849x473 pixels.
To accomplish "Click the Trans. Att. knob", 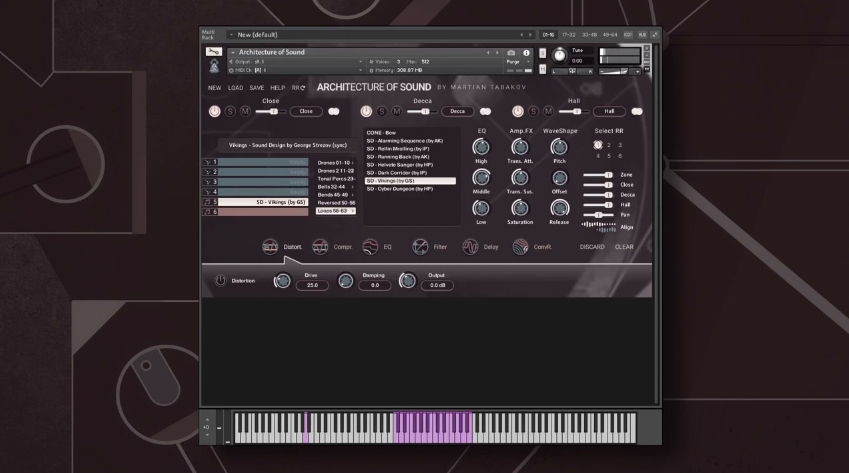I will click(520, 147).
